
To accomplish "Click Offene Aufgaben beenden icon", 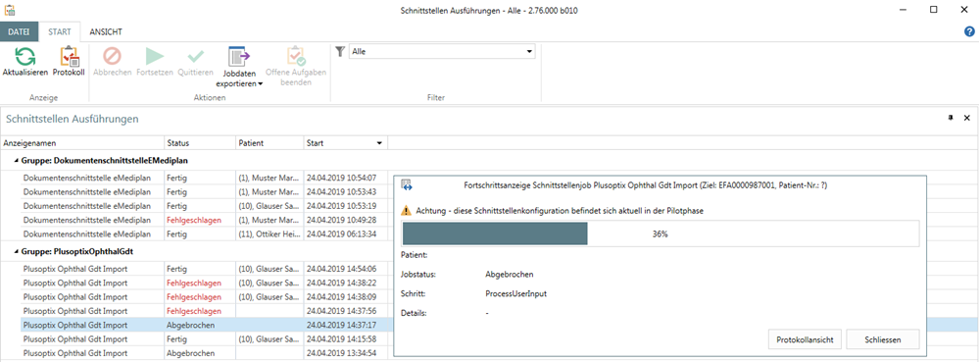I will coord(296,56).
